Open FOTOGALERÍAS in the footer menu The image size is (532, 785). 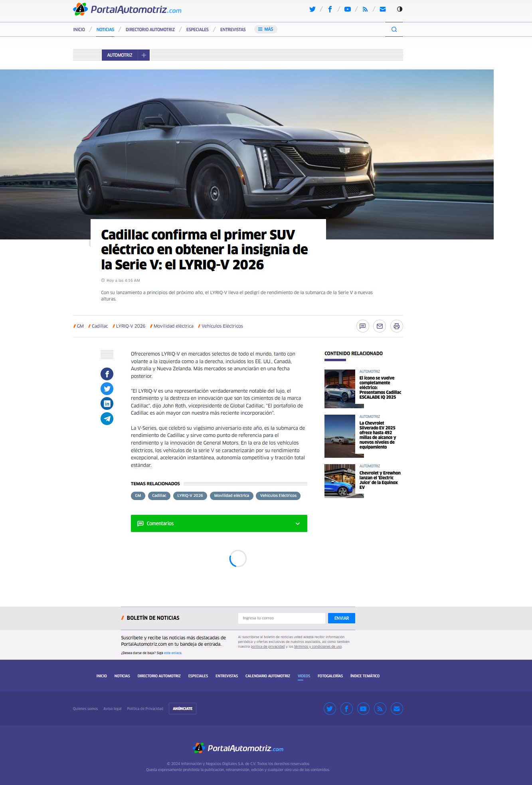[x=330, y=676]
